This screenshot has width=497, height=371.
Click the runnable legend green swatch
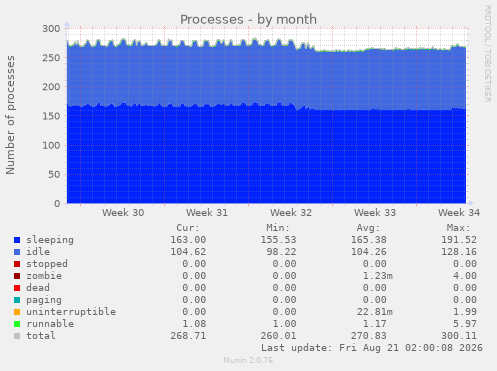click(x=17, y=324)
